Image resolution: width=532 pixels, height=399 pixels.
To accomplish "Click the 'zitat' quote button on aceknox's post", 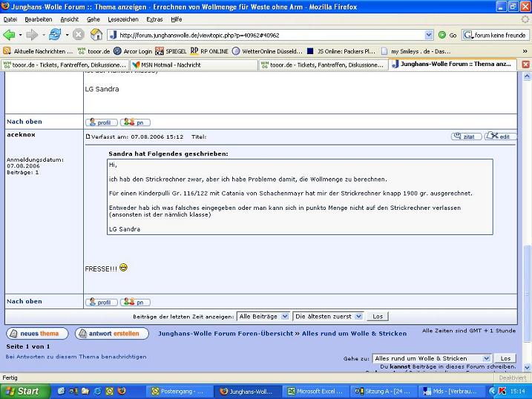I will pyautogui.click(x=466, y=136).
